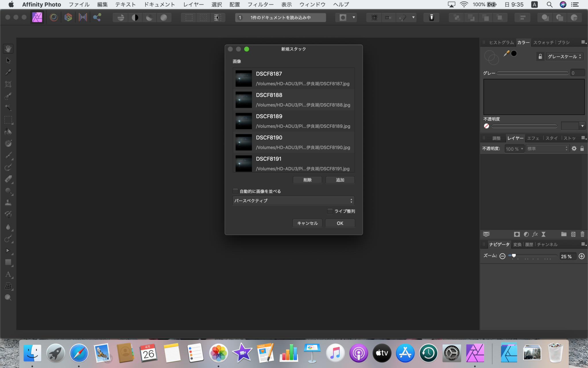Switch to Liquify Persona icon
This screenshot has width=588, height=368.
[x=54, y=18]
